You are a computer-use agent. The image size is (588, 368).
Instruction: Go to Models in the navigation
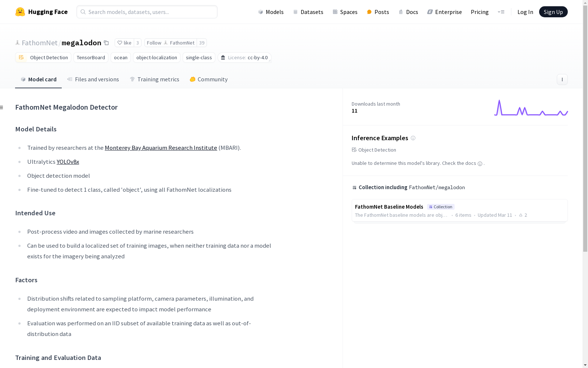click(271, 12)
